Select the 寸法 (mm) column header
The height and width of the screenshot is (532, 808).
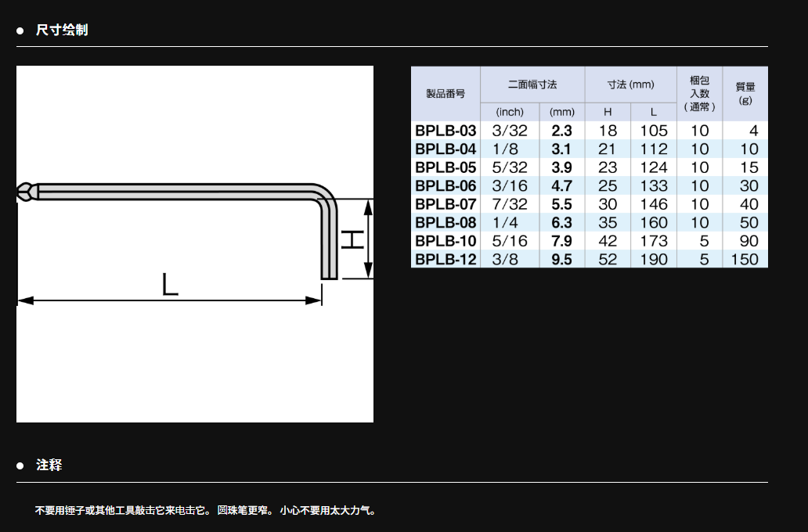pyautogui.click(x=630, y=84)
